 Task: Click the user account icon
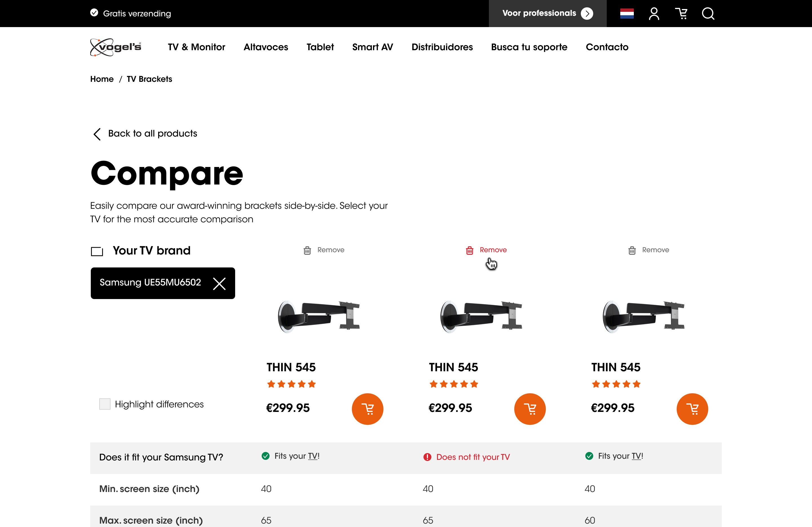[654, 14]
